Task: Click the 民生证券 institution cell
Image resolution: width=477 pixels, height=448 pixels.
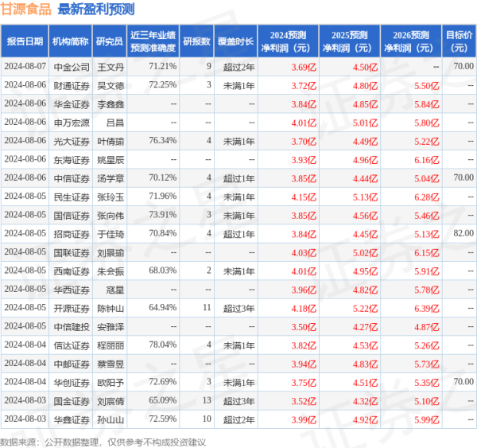Action: [72, 197]
